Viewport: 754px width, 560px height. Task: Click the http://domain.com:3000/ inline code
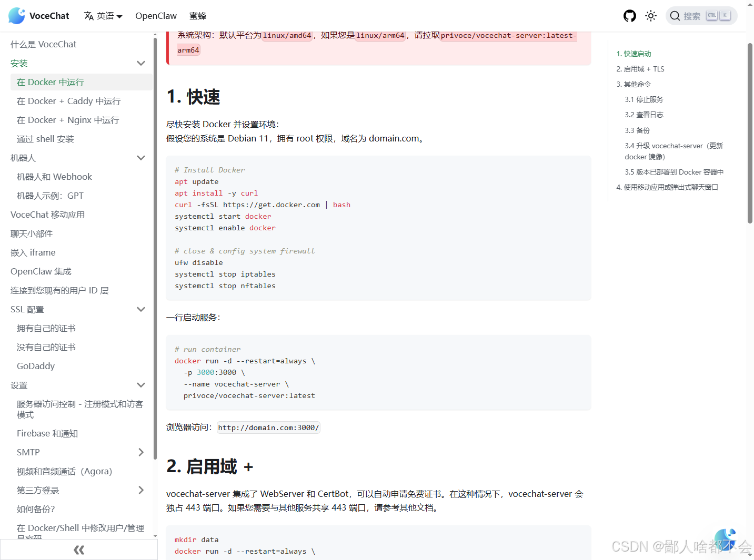[x=268, y=427]
